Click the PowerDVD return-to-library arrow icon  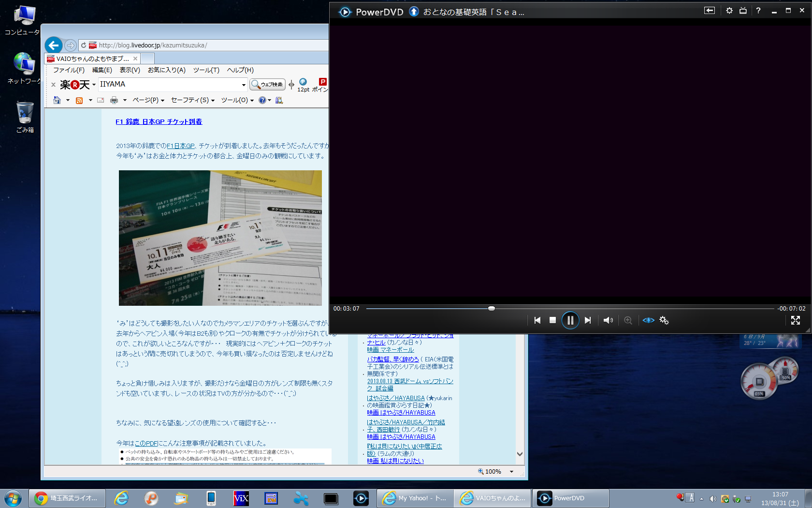pyautogui.click(x=709, y=11)
